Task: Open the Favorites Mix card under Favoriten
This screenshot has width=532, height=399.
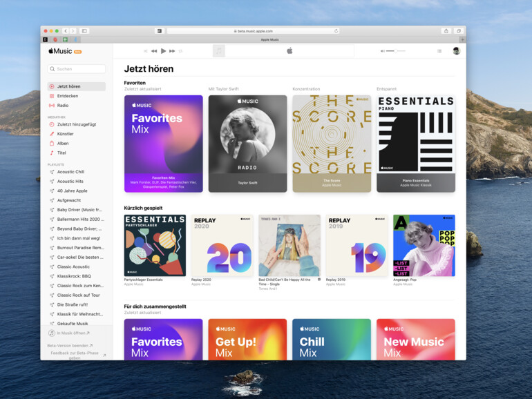Action: point(164,144)
